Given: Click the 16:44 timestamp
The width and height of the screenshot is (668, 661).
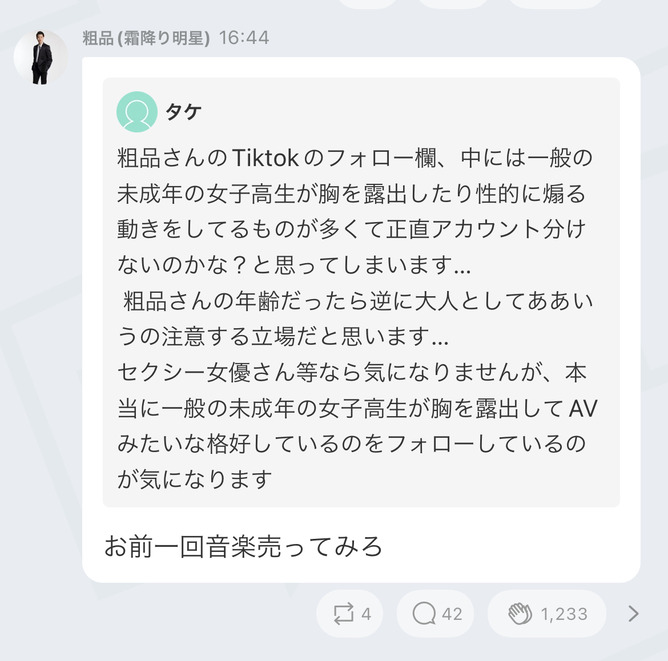Looking at the screenshot, I should click(243, 38).
